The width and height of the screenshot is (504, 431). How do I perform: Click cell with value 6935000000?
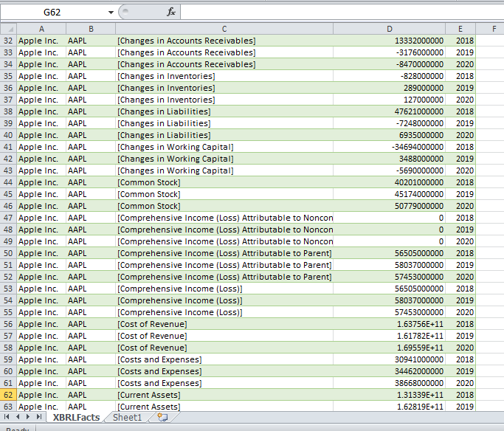(x=389, y=135)
